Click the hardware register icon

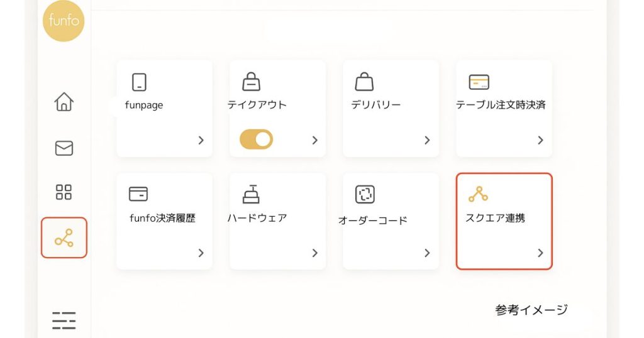coord(251,194)
